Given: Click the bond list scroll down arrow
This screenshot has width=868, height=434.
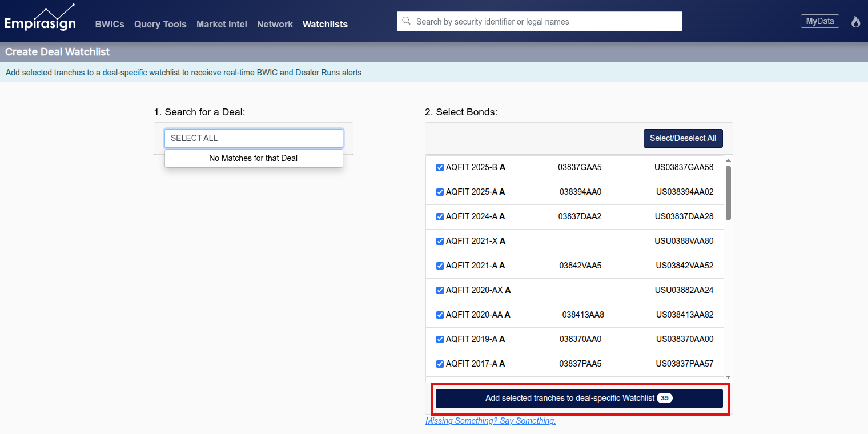Looking at the screenshot, I should pos(728,377).
